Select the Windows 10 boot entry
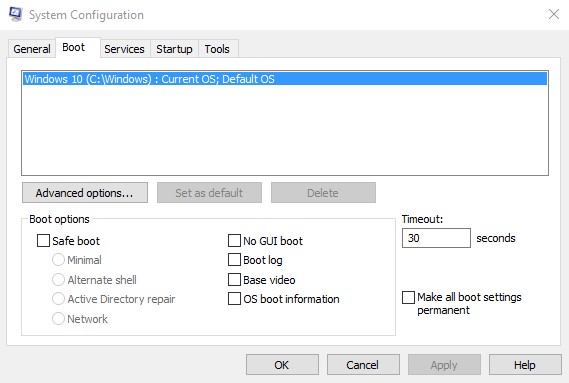This screenshot has height=383, width=569. [285, 79]
